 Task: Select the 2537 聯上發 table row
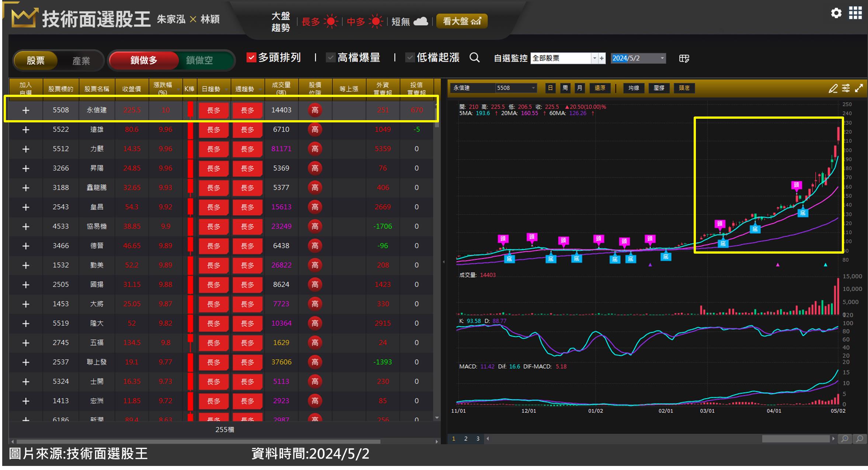[x=221, y=362]
